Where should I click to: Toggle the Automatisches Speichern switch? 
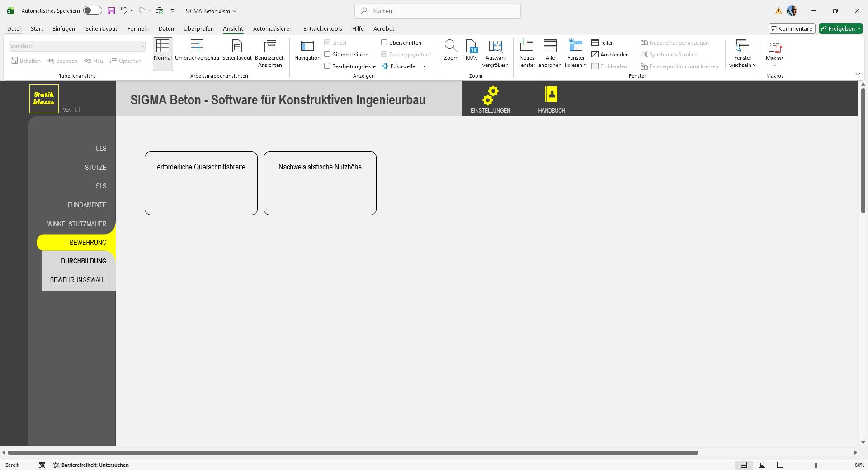(x=92, y=11)
